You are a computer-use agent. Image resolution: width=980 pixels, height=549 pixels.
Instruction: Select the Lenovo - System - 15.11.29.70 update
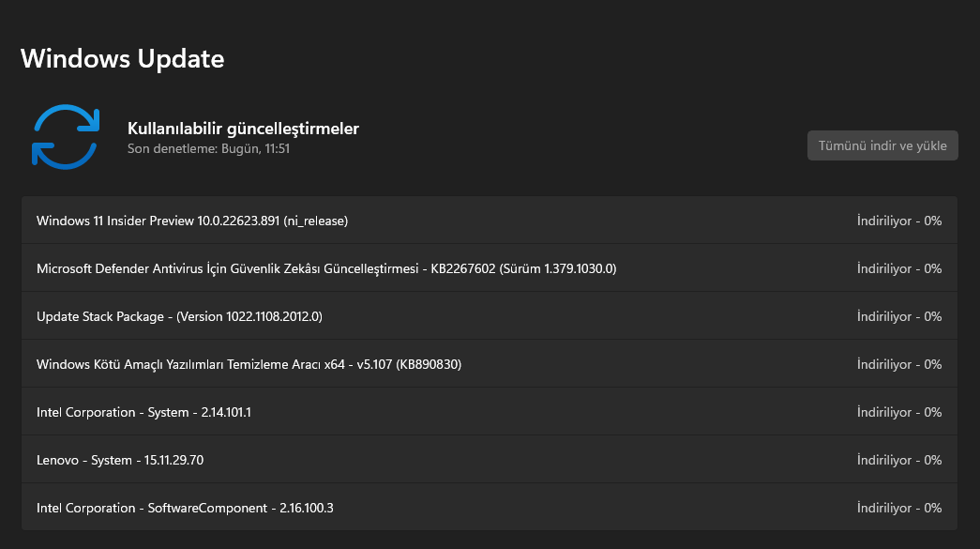coord(490,460)
